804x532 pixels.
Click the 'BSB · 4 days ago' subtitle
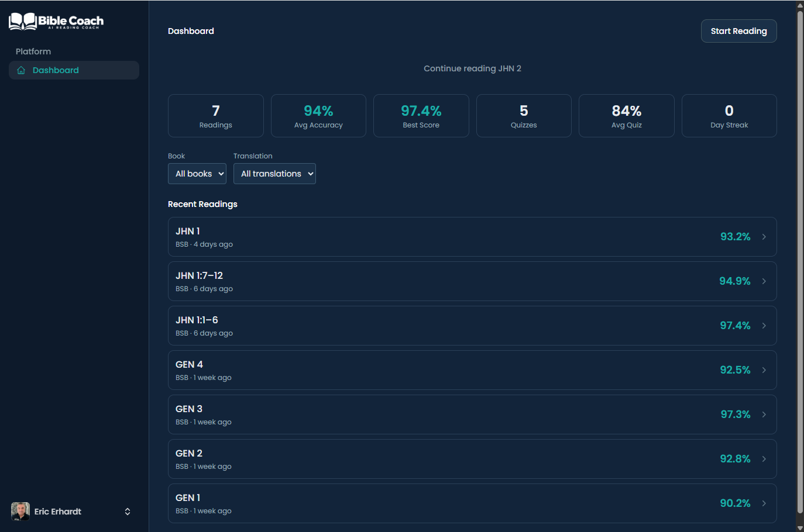(x=204, y=244)
